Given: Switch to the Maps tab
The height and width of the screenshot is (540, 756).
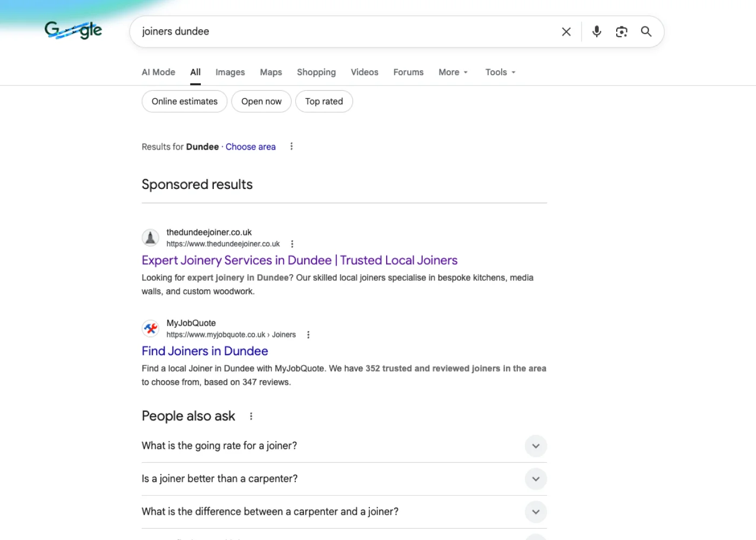Looking at the screenshot, I should (271, 72).
